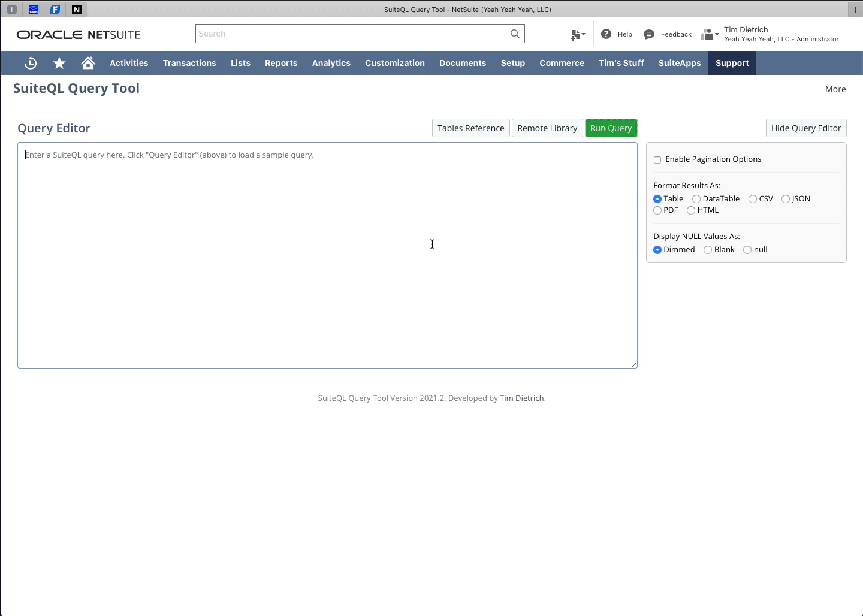Viewport: 863px width, 616px height.
Task: Grab the query editor resize handle
Action: tap(633, 364)
